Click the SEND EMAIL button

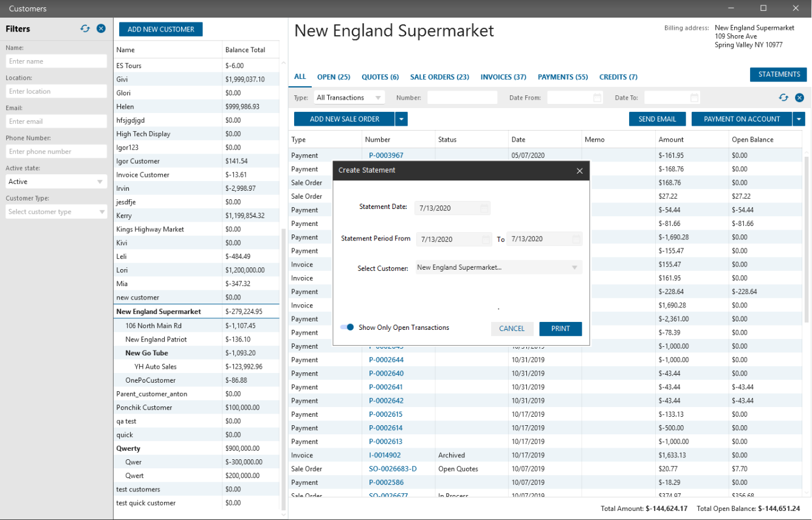pyautogui.click(x=657, y=119)
